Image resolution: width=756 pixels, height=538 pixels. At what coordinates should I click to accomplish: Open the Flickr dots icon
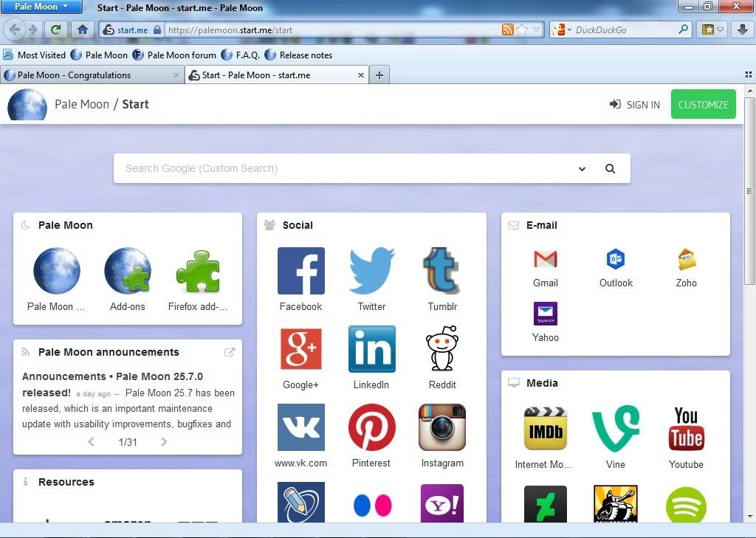372,505
